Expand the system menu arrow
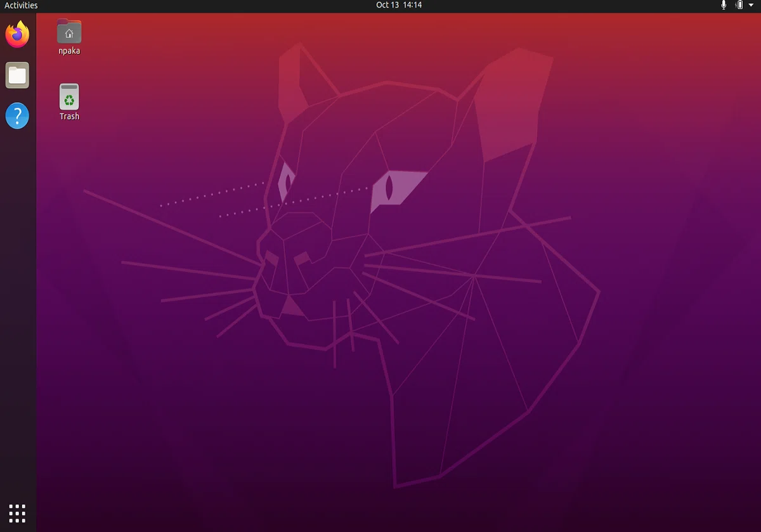The width and height of the screenshot is (761, 532). pos(751,5)
